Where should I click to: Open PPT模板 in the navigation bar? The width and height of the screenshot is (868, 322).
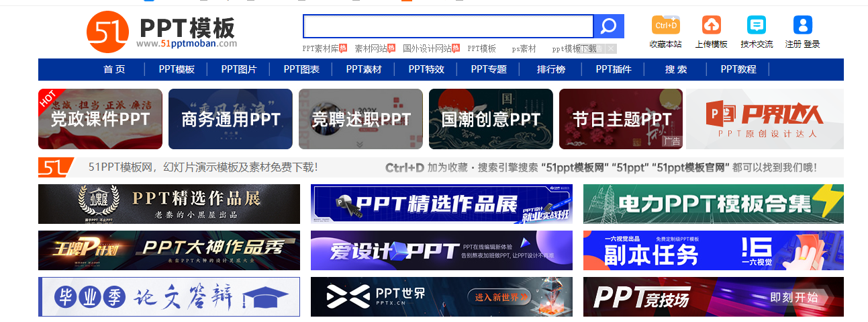click(x=177, y=69)
